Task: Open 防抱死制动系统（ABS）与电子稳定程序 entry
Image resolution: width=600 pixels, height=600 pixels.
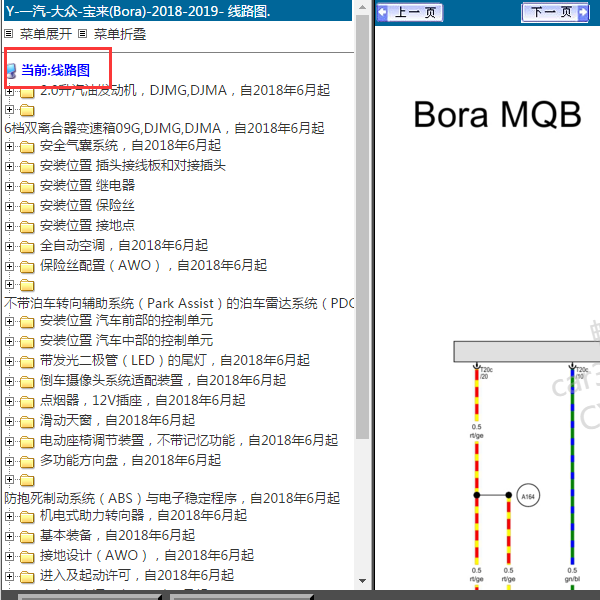Action: (172, 498)
